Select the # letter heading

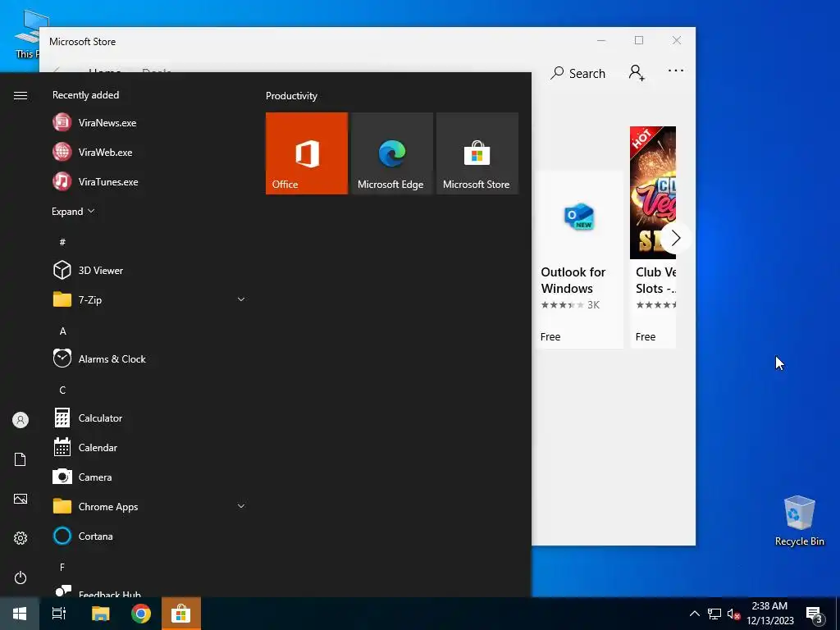tap(62, 242)
